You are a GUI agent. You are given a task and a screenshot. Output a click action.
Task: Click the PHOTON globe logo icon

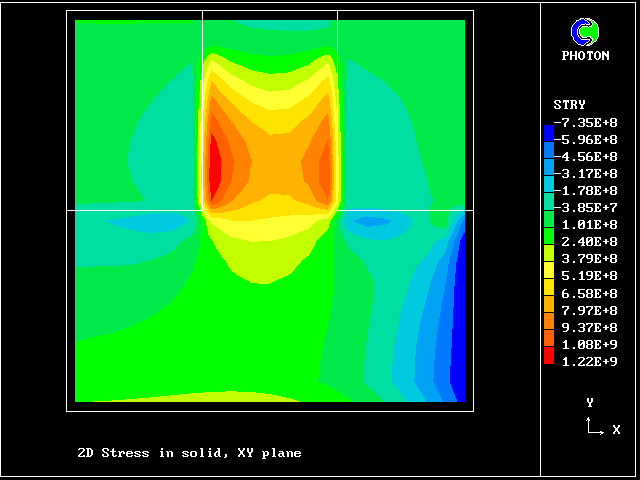point(585,32)
